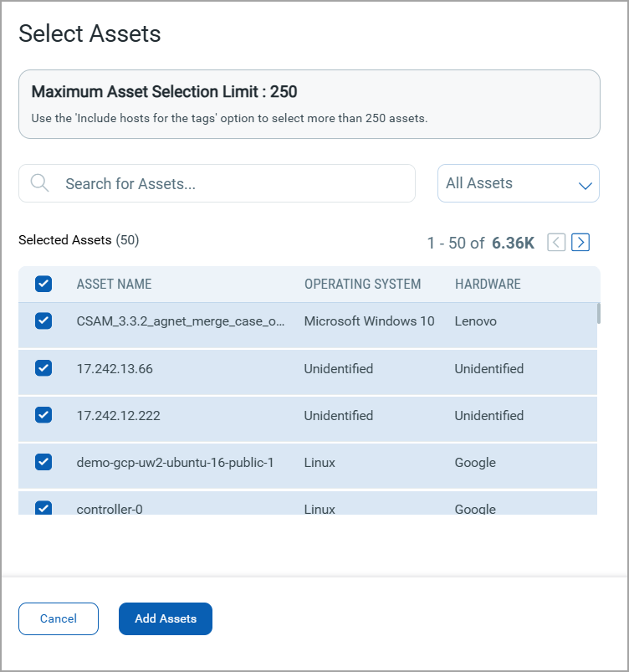Click the controller-0 asset name
This screenshot has height=672, width=629.
coord(110,509)
